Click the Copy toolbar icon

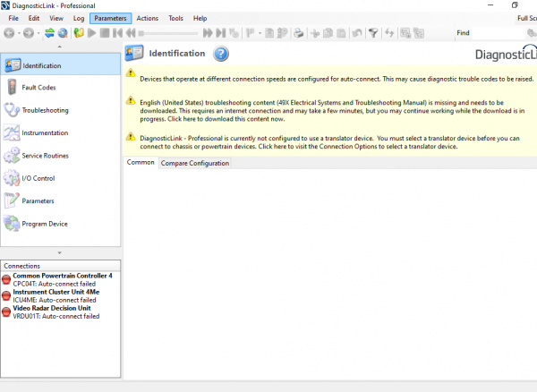click(x=328, y=33)
